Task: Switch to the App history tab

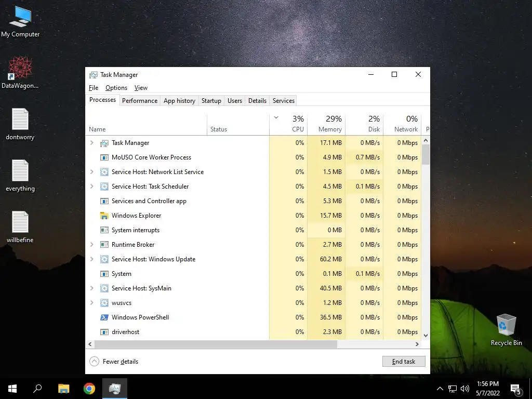Action: 179,101
